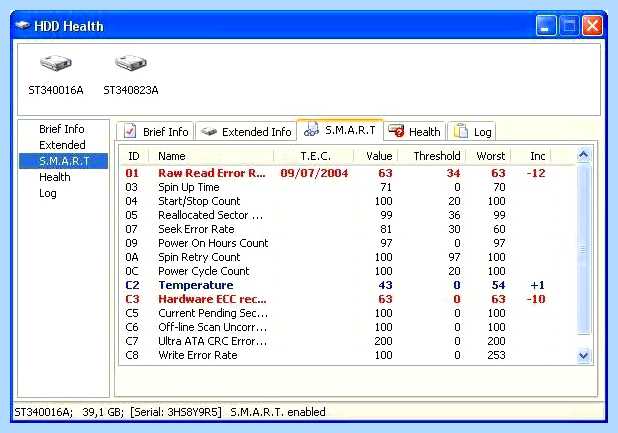The height and width of the screenshot is (433, 618).
Task: Select the Seek Error Rate row
Action: (x=347, y=229)
